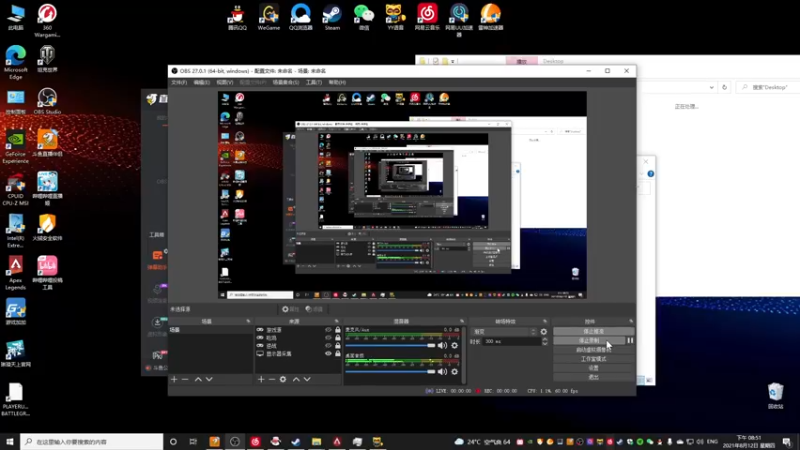Open transition properties gear icon
The width and height of the screenshot is (800, 450).
click(544, 332)
